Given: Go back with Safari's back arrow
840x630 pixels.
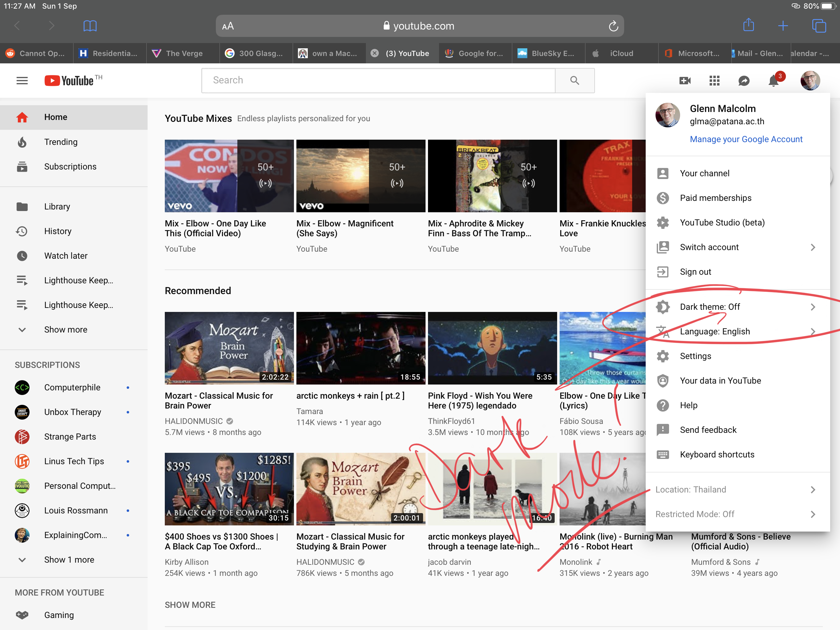Looking at the screenshot, I should tap(17, 26).
